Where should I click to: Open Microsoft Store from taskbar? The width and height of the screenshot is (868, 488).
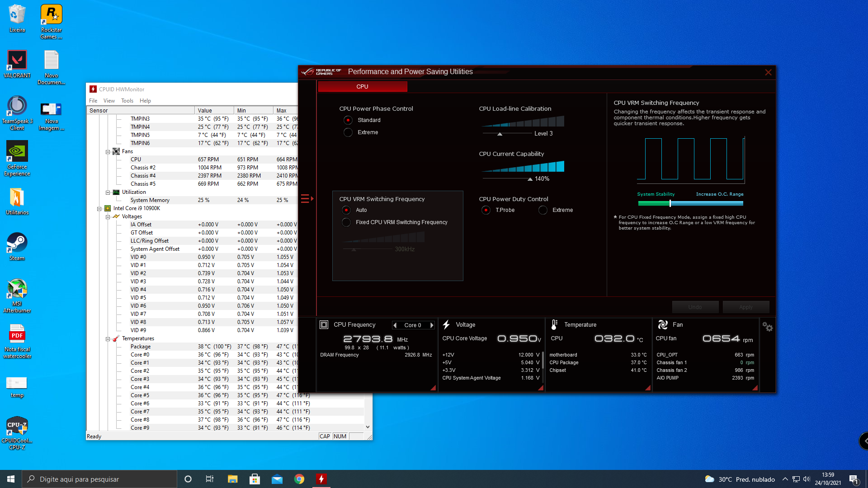point(255,479)
